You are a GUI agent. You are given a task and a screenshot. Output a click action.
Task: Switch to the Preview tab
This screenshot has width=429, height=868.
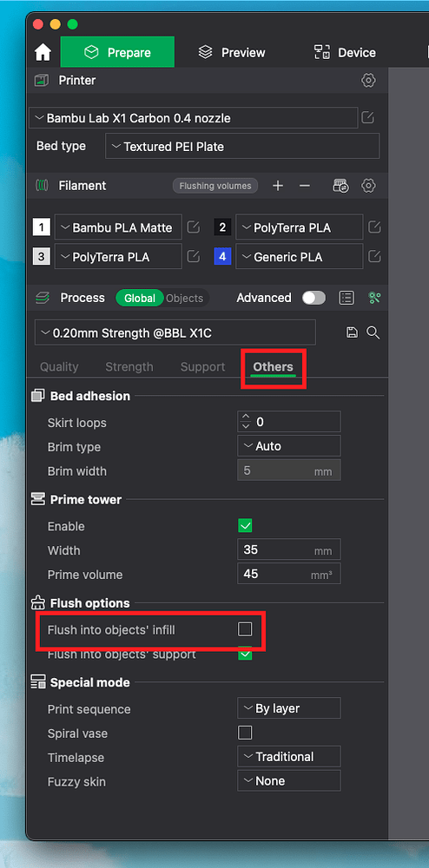click(232, 53)
